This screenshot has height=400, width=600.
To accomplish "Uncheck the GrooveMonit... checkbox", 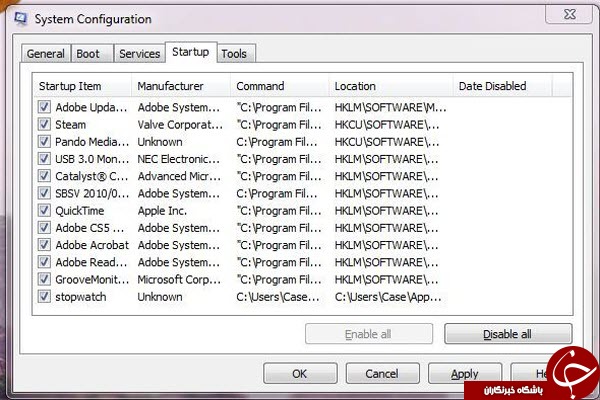I will tap(44, 279).
